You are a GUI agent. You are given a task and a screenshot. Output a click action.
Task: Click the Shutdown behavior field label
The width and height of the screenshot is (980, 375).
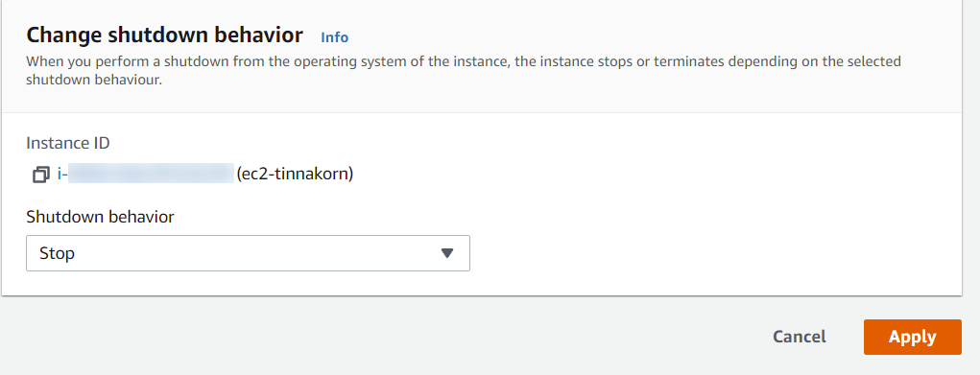click(100, 217)
